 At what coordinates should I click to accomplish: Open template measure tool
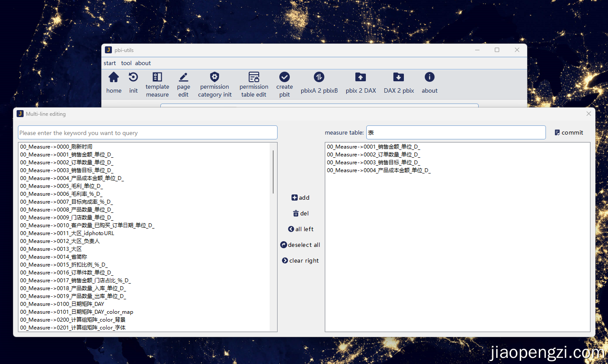click(x=157, y=78)
